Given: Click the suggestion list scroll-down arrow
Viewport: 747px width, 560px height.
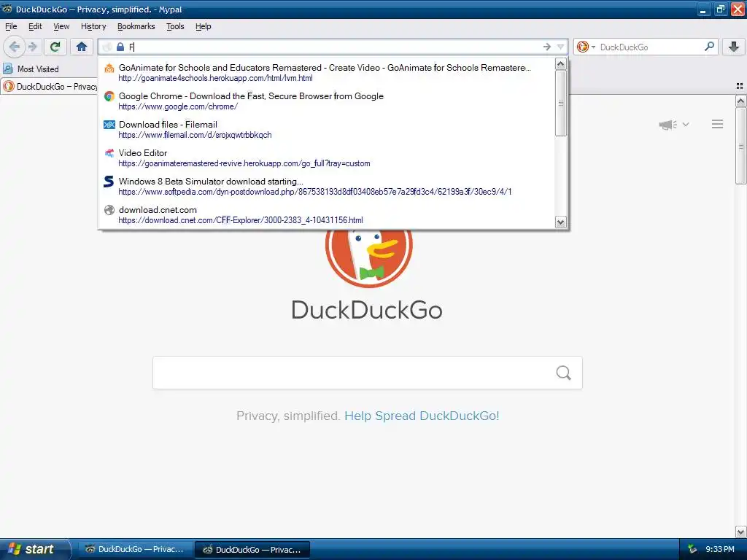Looking at the screenshot, I should [x=561, y=222].
